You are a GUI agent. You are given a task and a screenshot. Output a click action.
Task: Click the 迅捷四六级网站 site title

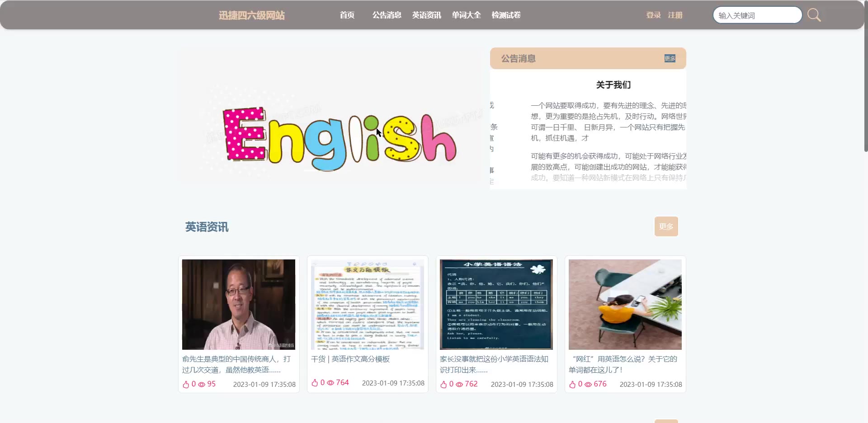click(252, 15)
